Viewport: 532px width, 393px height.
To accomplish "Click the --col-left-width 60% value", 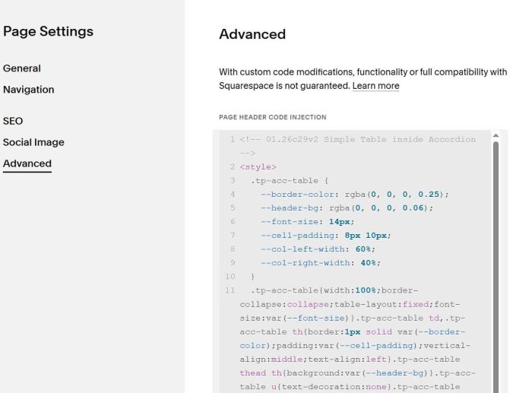I will pos(369,249).
